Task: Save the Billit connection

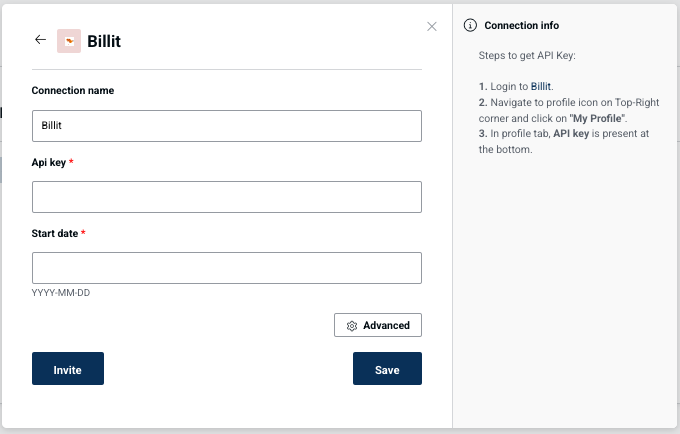Action: [x=387, y=369]
